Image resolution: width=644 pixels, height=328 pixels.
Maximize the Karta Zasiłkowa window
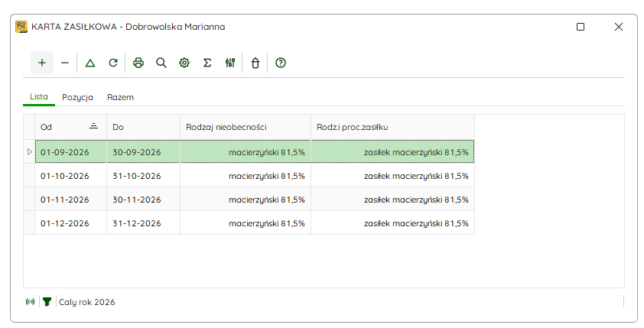click(x=581, y=27)
